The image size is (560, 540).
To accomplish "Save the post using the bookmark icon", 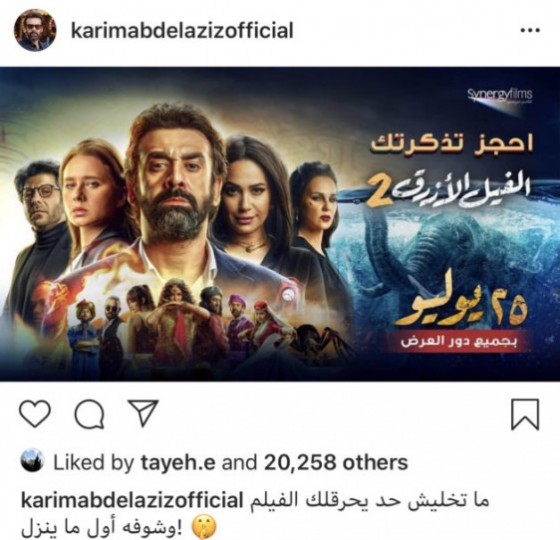I will point(525,414).
